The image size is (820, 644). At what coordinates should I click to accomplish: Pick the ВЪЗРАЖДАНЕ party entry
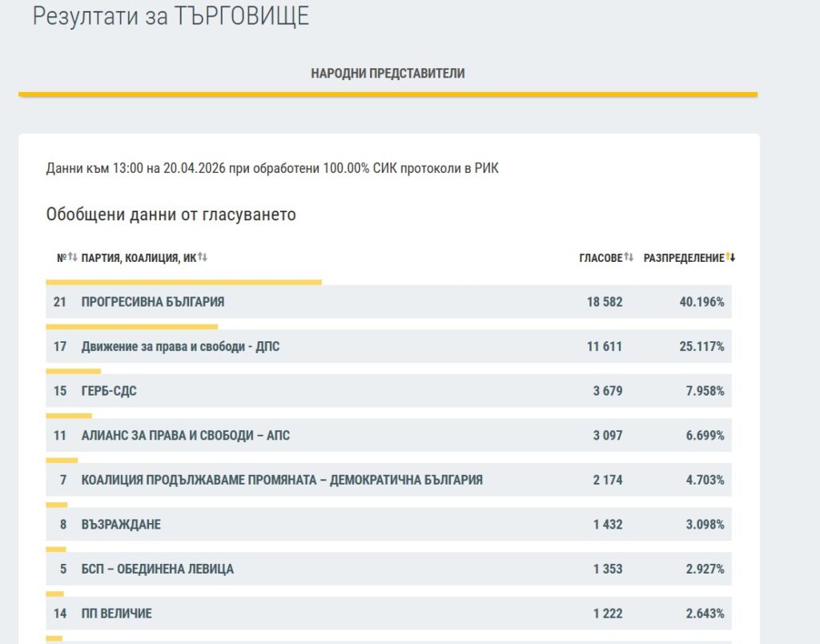(121, 525)
